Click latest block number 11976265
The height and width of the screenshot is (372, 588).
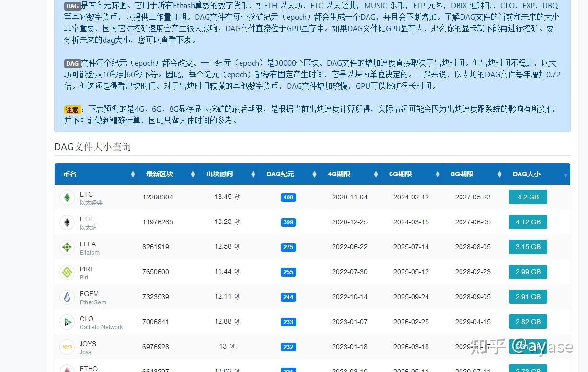pyautogui.click(x=158, y=222)
